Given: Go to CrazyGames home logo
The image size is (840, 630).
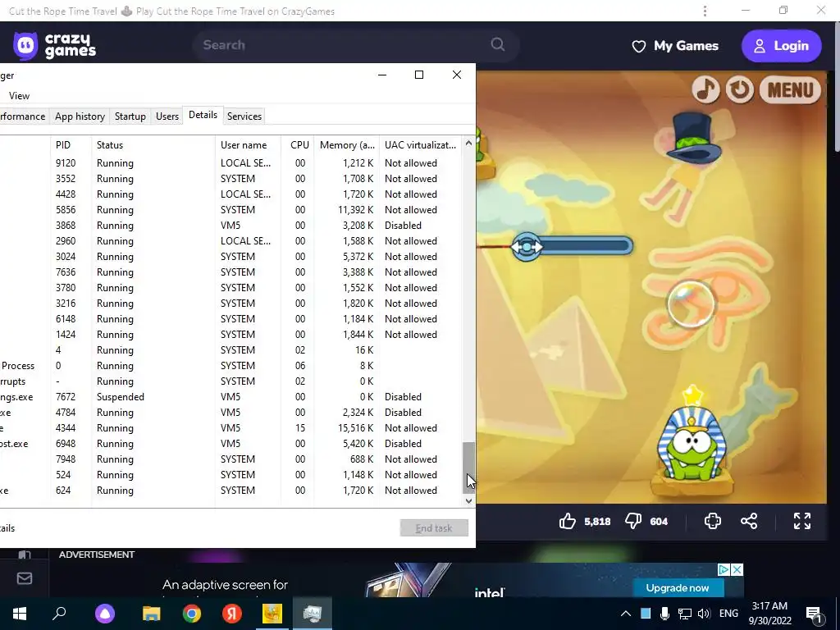Looking at the screenshot, I should pos(55,46).
